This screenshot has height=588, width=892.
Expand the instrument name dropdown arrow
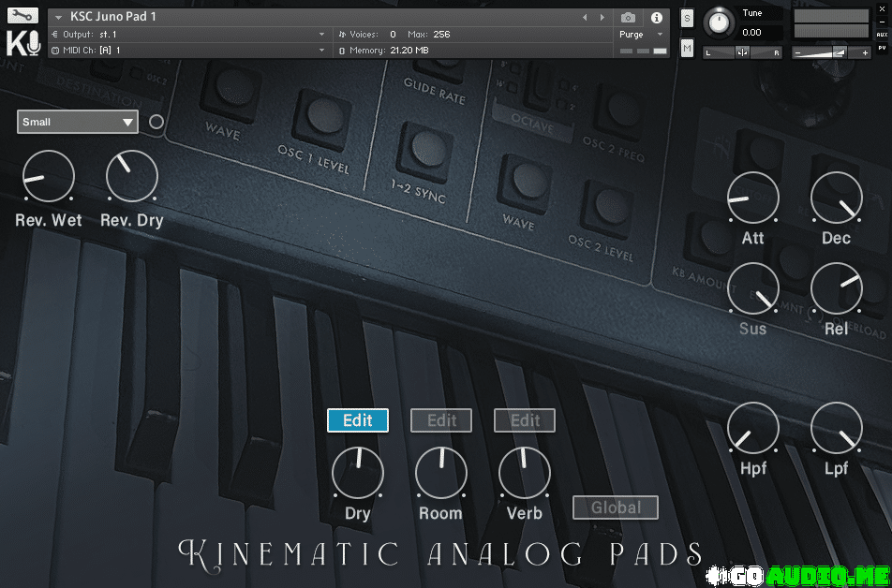click(x=59, y=18)
